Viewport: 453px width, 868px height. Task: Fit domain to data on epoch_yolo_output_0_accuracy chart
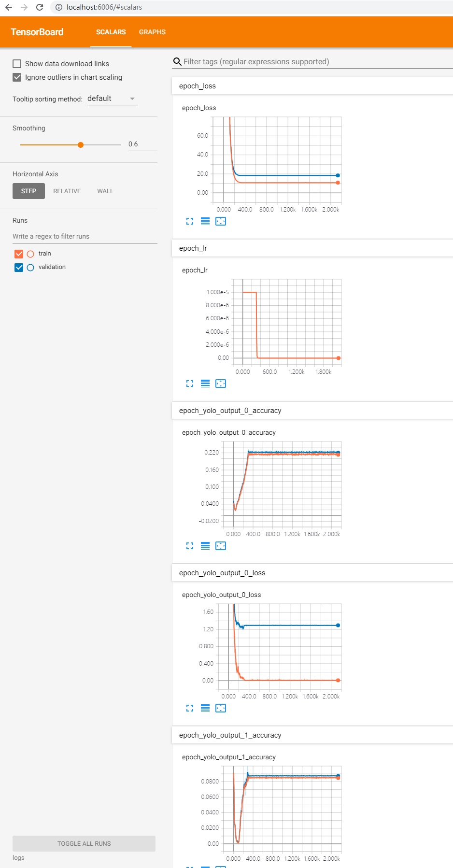(221, 546)
